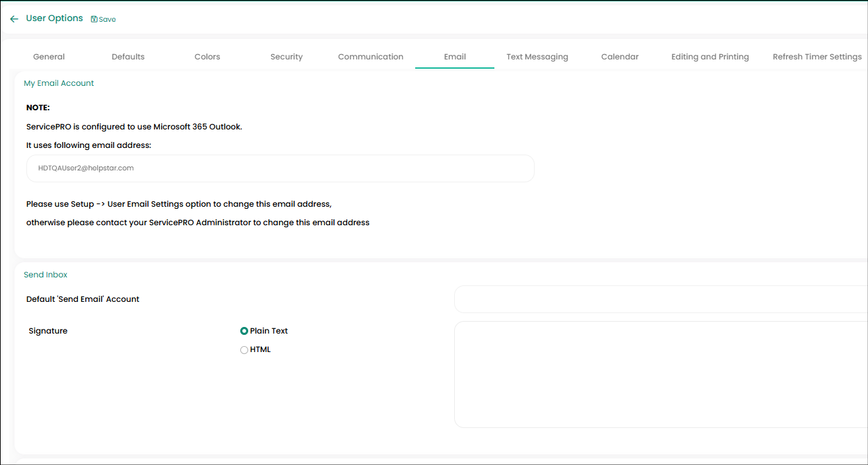Open the Text Messaging tab

(537, 57)
